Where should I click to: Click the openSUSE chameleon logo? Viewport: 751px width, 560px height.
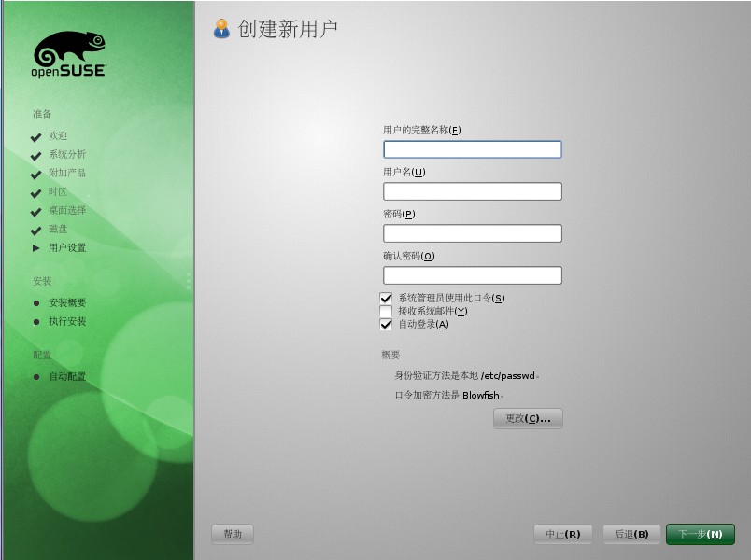pyautogui.click(x=69, y=54)
